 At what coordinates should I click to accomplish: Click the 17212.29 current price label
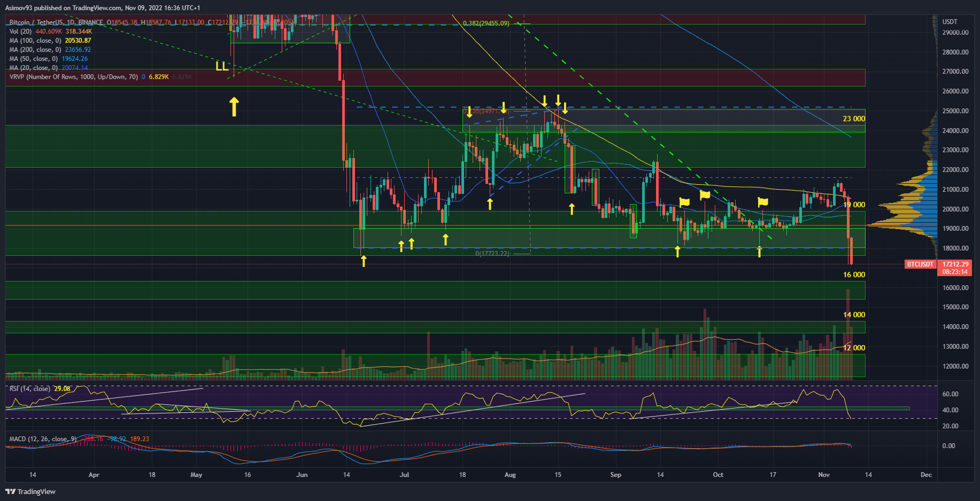[955, 264]
